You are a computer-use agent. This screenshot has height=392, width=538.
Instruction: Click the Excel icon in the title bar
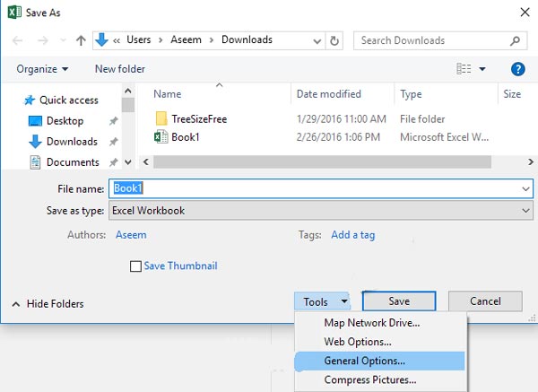point(14,13)
